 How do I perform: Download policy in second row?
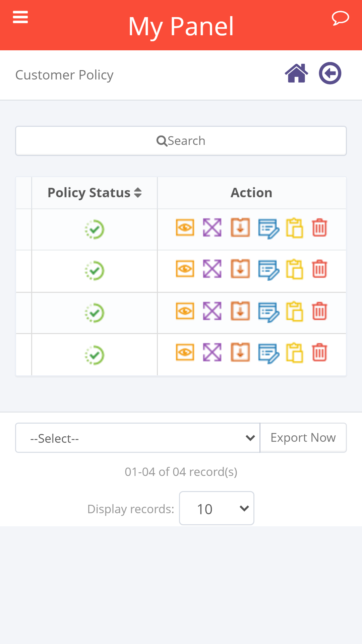240,269
